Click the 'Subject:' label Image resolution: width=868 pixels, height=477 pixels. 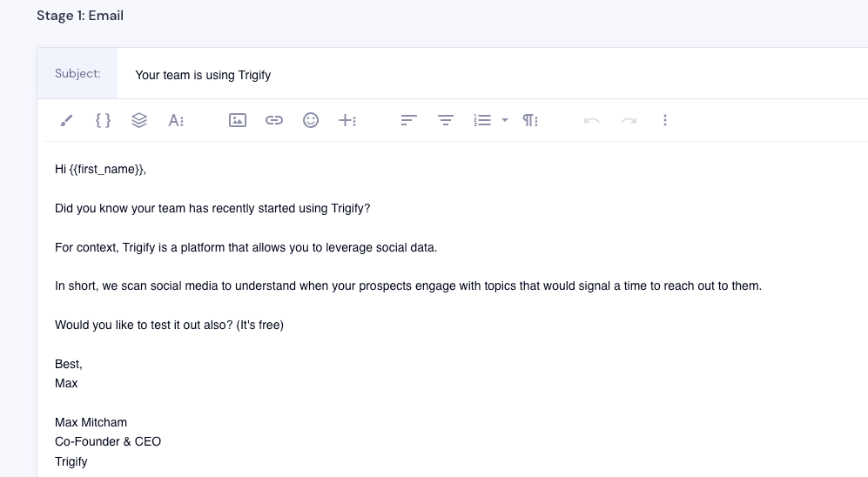coord(77,74)
